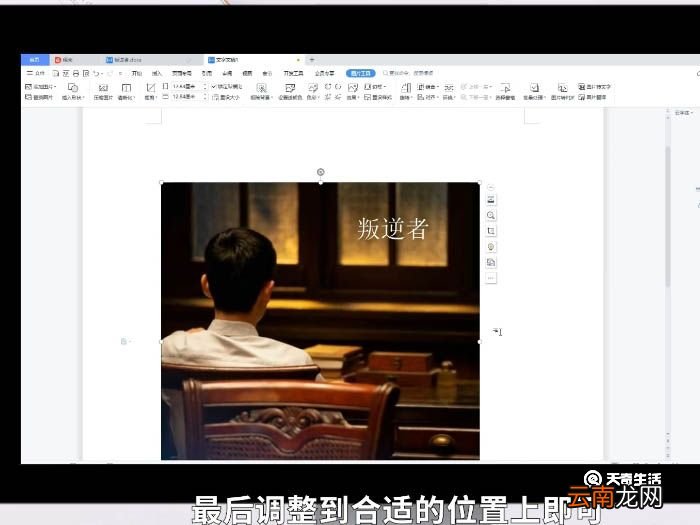
Task: Click the Undo icon in quick access bar
Action: tap(95, 73)
